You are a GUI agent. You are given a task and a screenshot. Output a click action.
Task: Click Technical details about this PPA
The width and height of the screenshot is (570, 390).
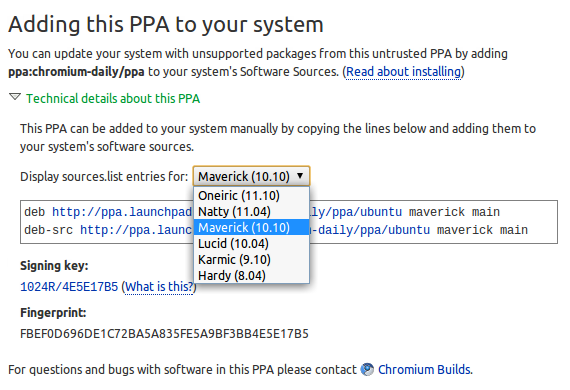tap(113, 98)
